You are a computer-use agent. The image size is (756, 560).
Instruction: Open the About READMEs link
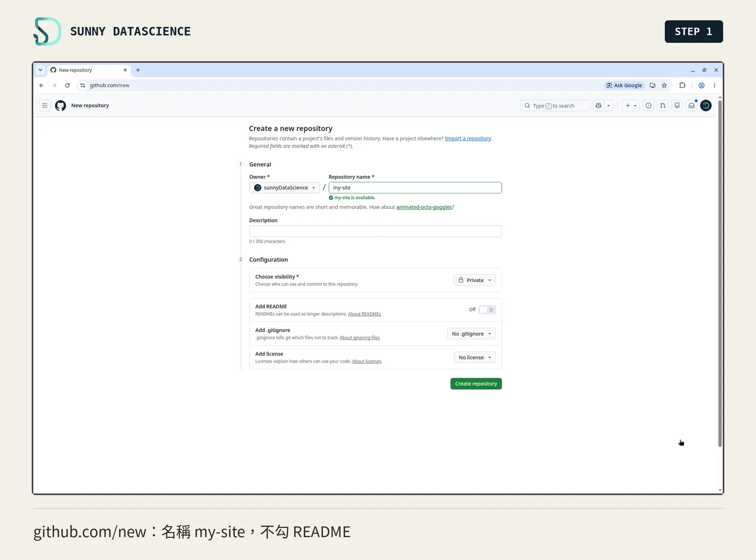364,314
